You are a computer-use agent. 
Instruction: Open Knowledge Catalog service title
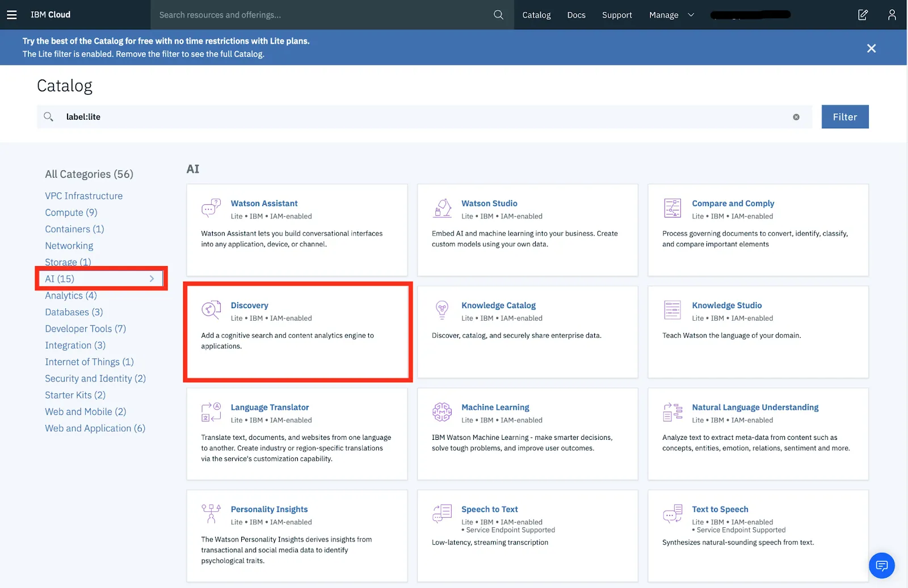click(498, 305)
